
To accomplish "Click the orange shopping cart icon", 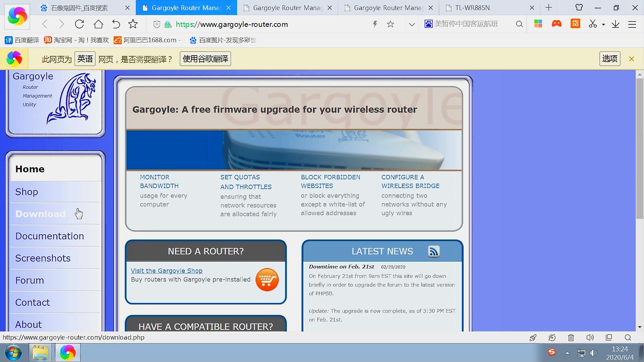I will [267, 280].
